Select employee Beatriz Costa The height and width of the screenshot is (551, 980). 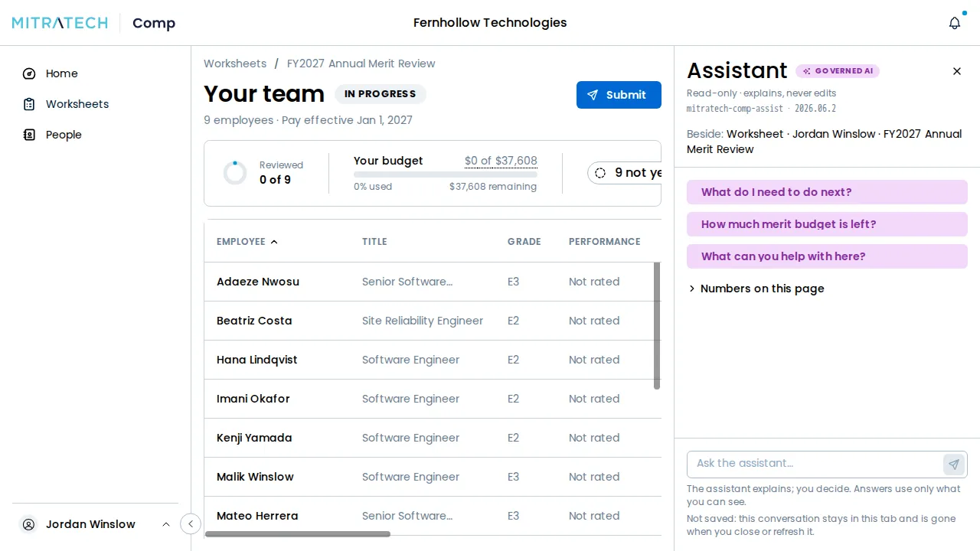click(254, 321)
